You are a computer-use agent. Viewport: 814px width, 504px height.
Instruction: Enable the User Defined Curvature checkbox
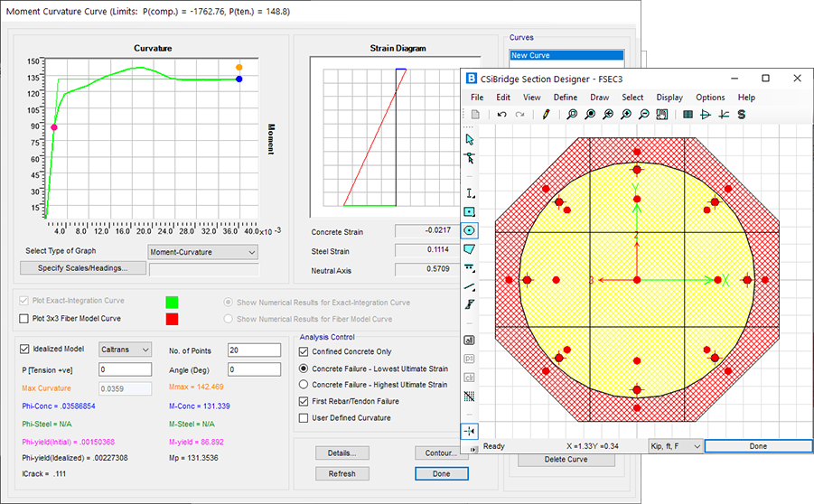(x=304, y=418)
